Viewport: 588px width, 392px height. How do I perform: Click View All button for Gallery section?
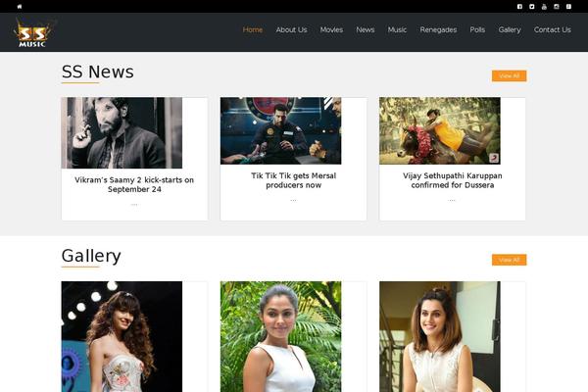(510, 260)
